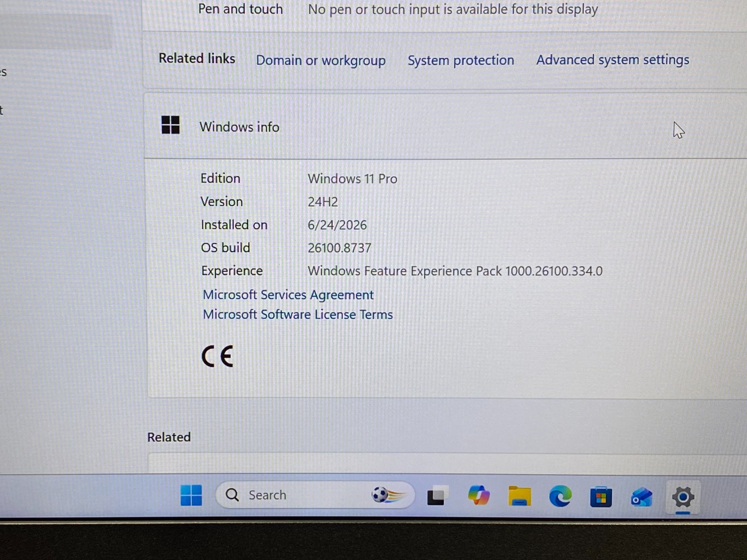The height and width of the screenshot is (560, 747).
Task: Click the Edition label
Action: click(220, 178)
